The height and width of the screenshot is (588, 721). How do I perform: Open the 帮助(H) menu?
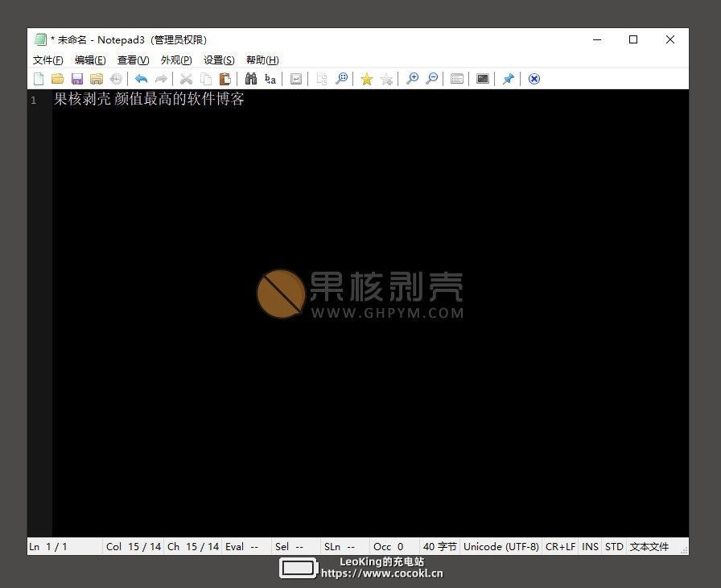(x=262, y=60)
